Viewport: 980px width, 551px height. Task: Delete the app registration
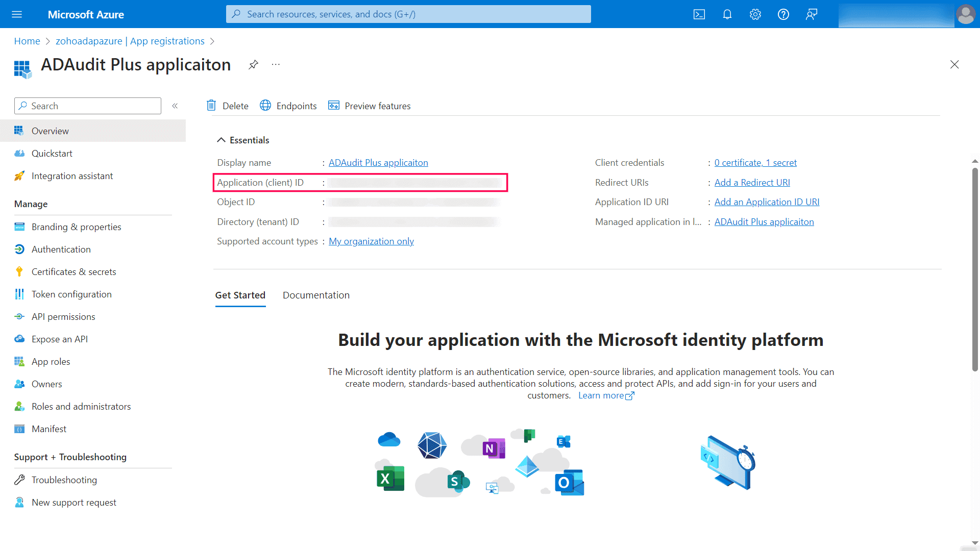coord(228,106)
